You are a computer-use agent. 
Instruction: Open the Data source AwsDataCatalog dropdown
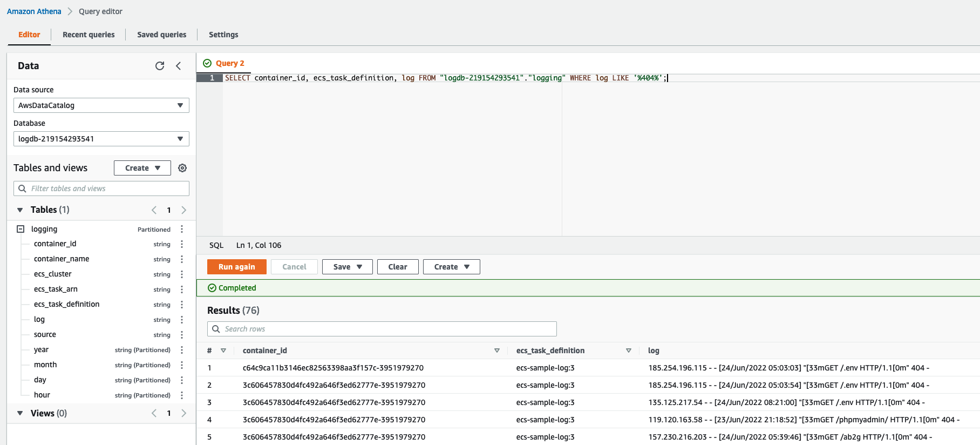[x=101, y=105]
